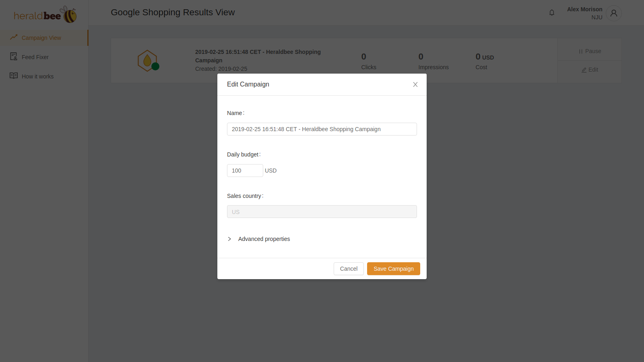Screen dimensions: 644x362
Task: Click inside the Daily budget field
Action: pyautogui.click(x=245, y=170)
